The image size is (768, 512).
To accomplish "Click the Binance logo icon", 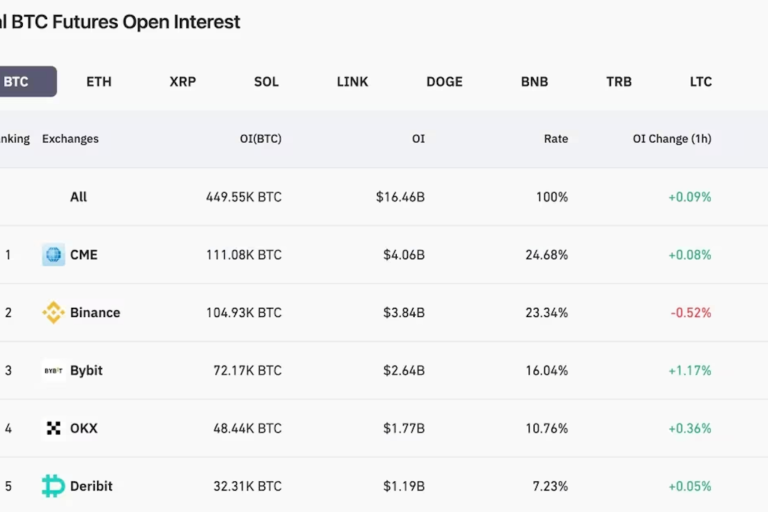I will click(53, 313).
